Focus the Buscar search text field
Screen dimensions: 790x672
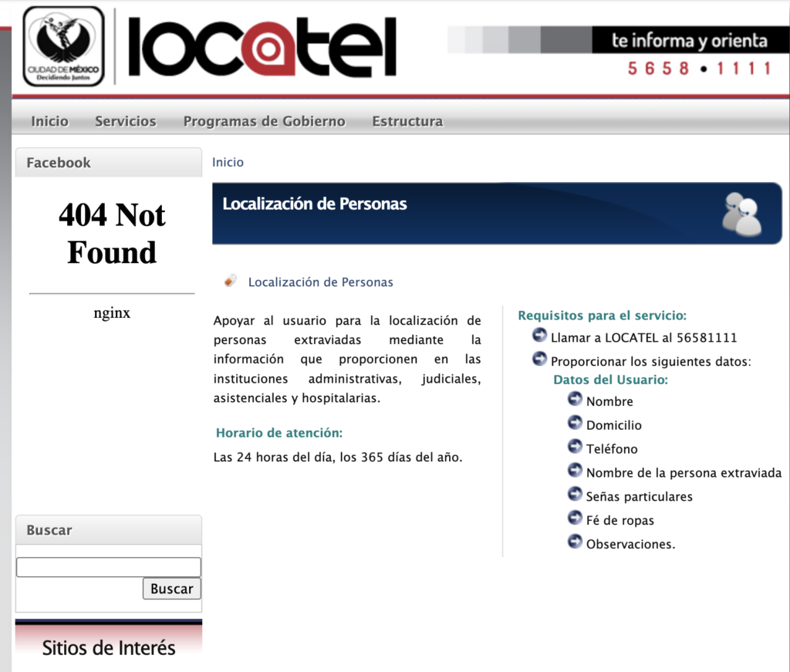[x=109, y=567]
